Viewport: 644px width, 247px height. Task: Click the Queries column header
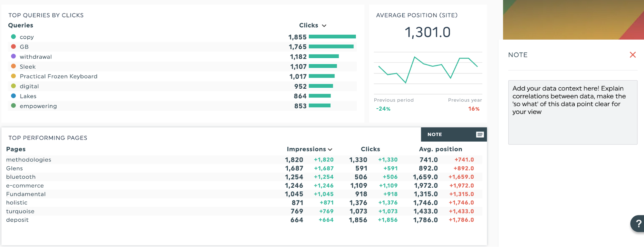[x=21, y=25]
